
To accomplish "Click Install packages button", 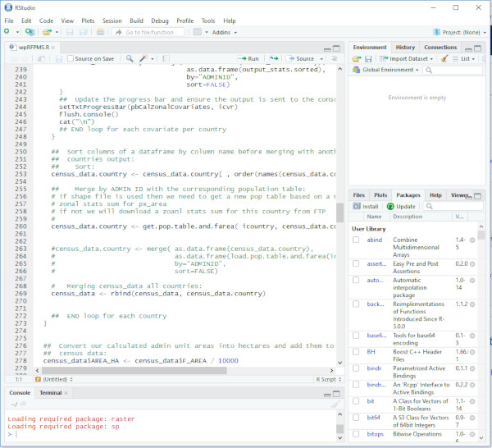I will (366, 206).
